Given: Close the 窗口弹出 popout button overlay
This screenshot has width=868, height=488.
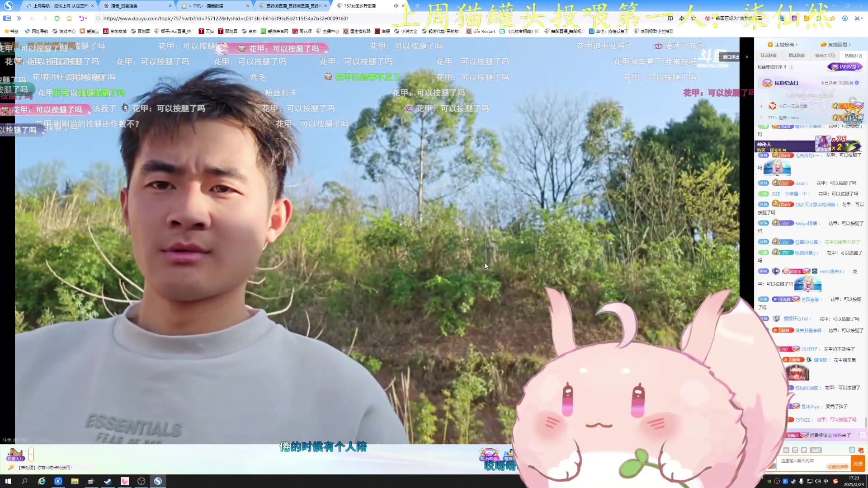Looking at the screenshot, I should point(747,57).
